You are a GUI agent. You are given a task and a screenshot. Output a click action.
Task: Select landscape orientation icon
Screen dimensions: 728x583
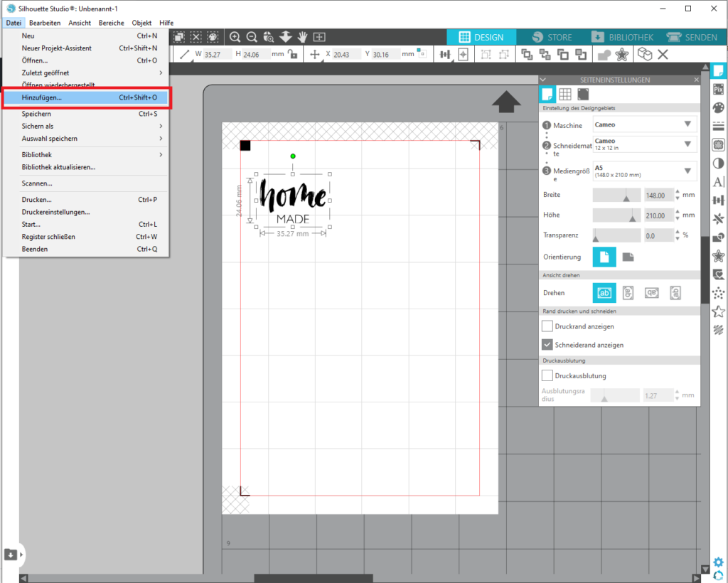[628, 257]
